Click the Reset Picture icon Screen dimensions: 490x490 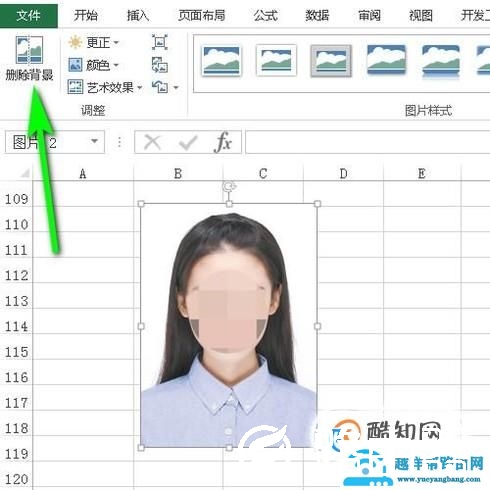(160, 87)
